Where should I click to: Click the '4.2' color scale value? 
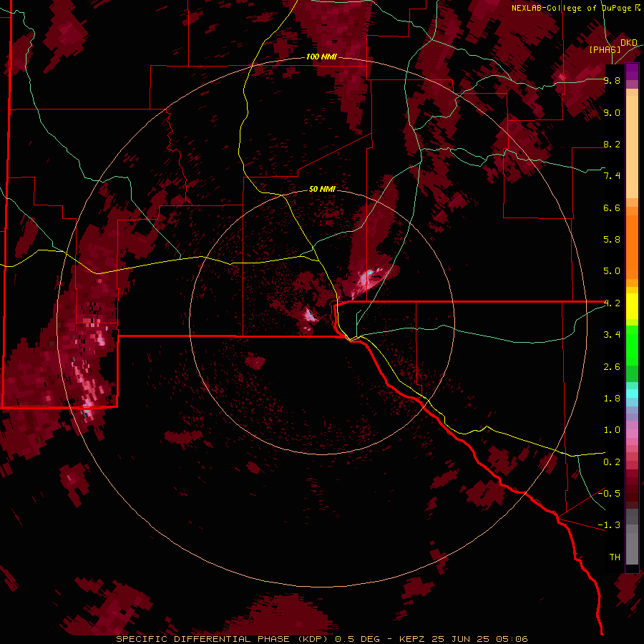point(612,303)
